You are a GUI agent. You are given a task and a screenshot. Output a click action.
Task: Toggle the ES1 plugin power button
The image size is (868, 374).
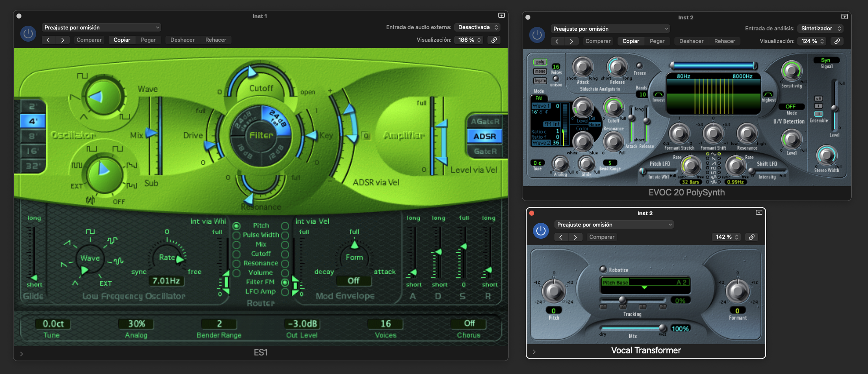[28, 34]
